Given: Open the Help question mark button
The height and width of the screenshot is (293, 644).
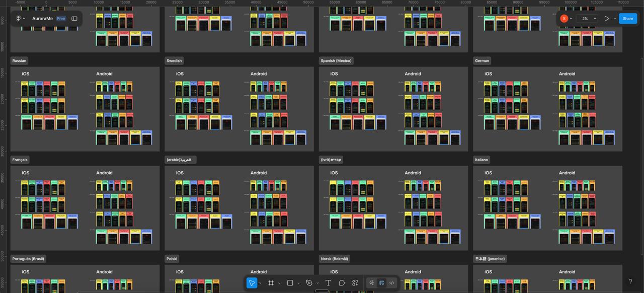Looking at the screenshot, I should [x=630, y=281].
